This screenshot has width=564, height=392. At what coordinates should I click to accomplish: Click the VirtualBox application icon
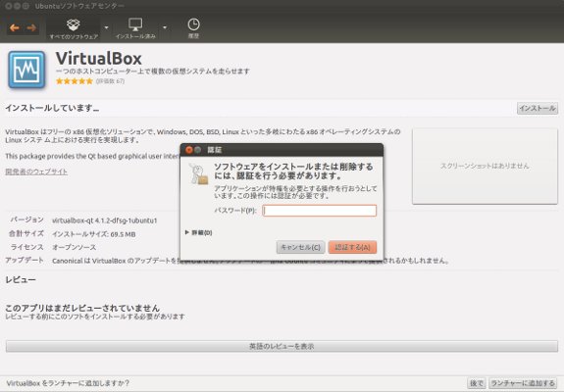coord(26,70)
